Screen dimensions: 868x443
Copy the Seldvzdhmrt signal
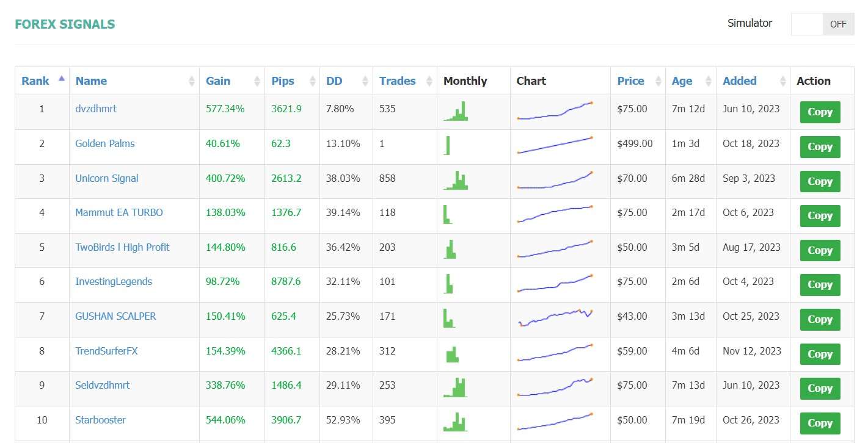pos(820,389)
